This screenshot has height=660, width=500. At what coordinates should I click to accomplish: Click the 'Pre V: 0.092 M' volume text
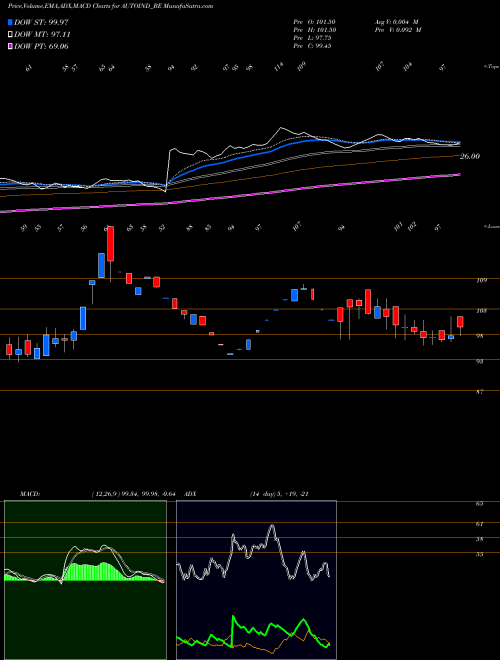[397, 30]
